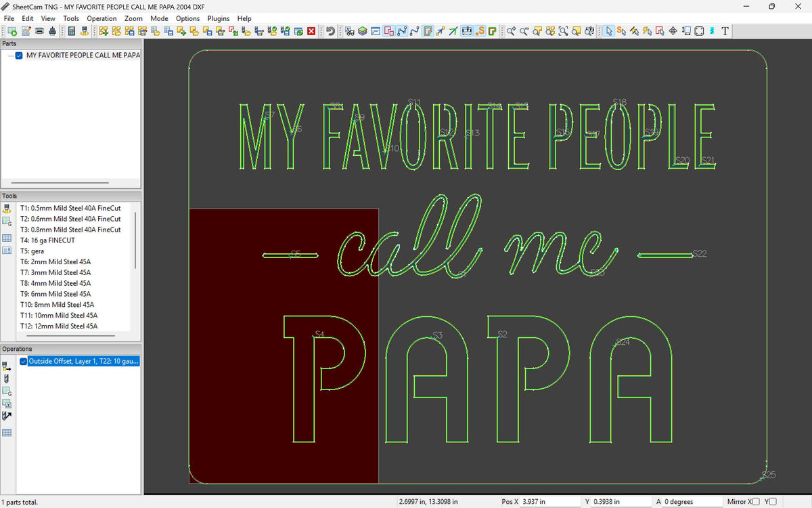Toggle the Outside Offset operation checkbox
The height and width of the screenshot is (508, 812).
coord(24,362)
